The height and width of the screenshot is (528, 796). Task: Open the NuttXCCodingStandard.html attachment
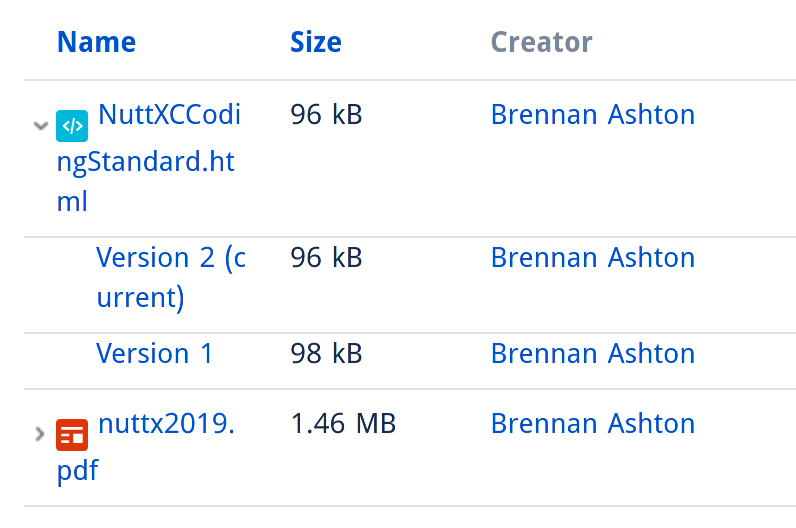(x=148, y=157)
